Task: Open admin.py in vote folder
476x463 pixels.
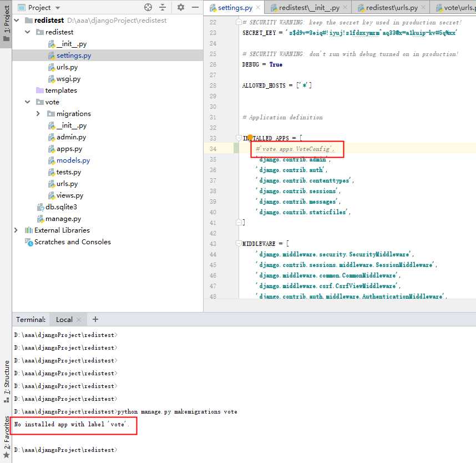Action: 71,137
